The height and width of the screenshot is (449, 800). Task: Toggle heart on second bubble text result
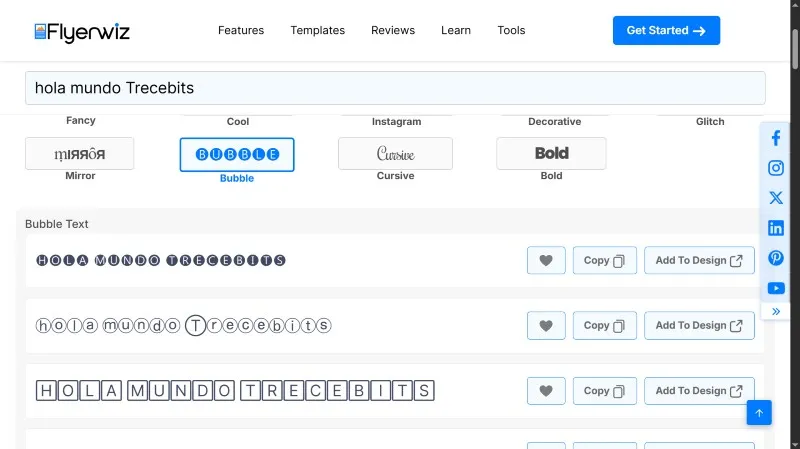coord(546,325)
